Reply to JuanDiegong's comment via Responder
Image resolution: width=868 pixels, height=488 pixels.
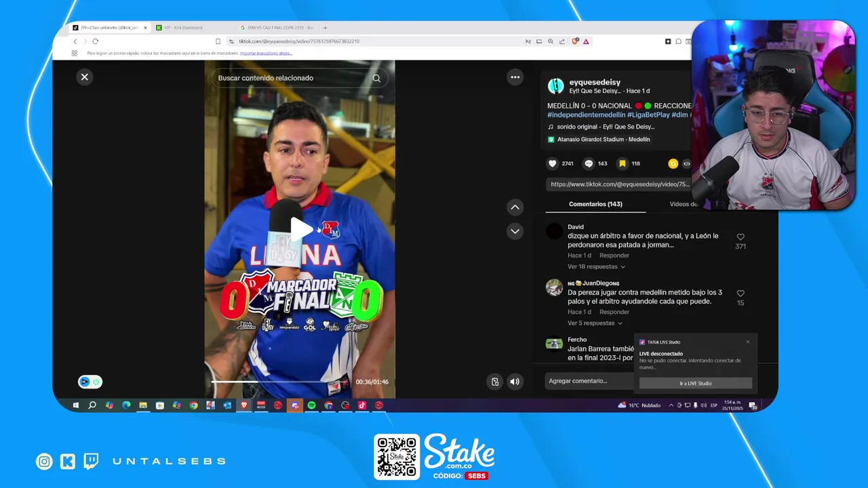click(x=614, y=312)
